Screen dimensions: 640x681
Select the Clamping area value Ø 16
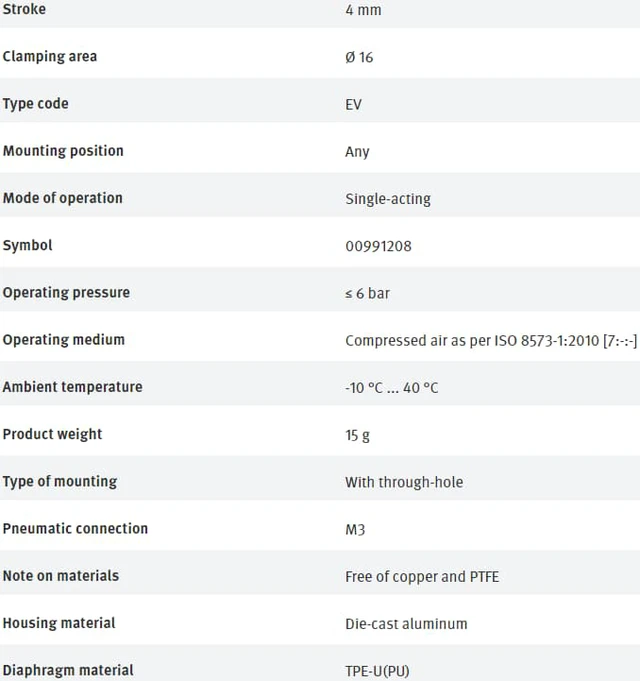(x=359, y=57)
